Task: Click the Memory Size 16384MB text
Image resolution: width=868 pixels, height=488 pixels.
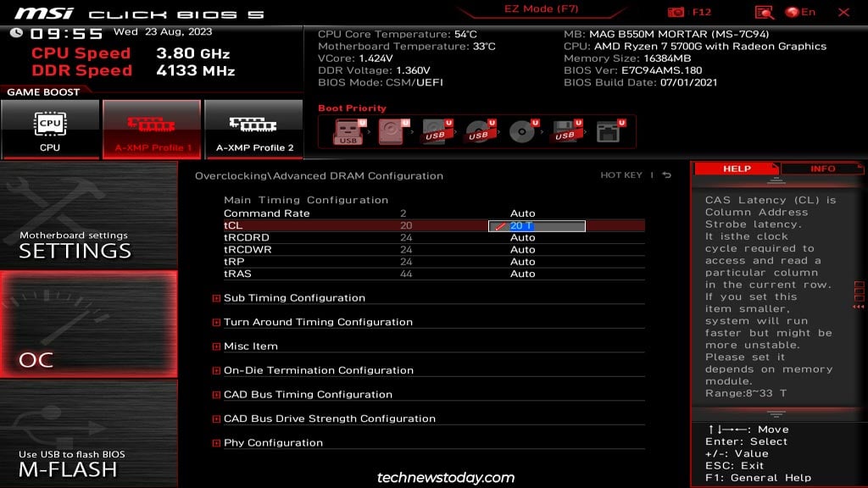Action: coord(627,58)
